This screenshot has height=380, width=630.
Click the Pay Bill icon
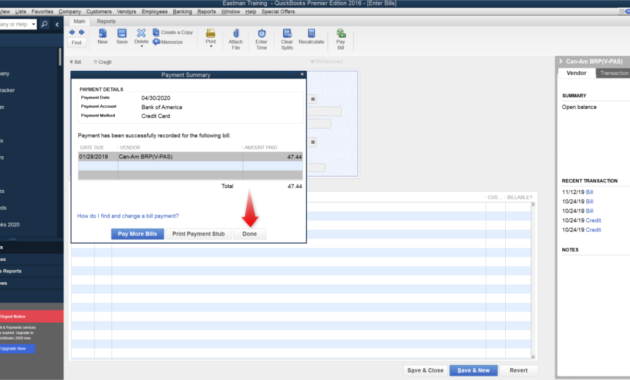click(341, 33)
